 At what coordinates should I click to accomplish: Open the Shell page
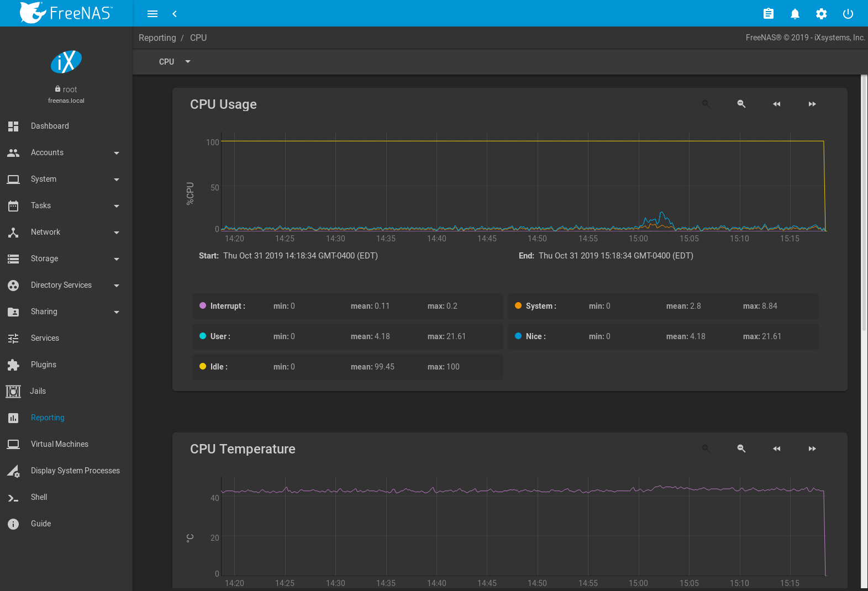pos(39,497)
